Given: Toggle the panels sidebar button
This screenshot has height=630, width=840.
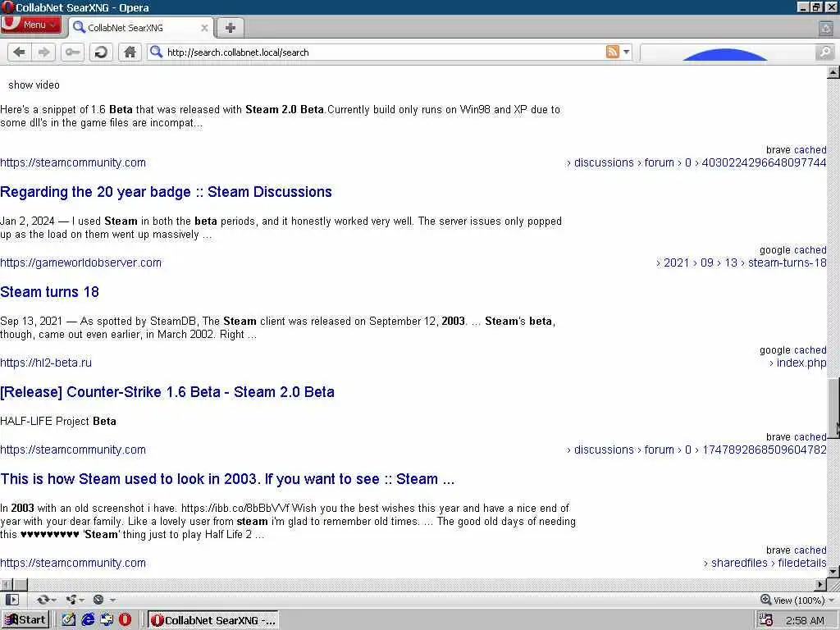Looking at the screenshot, I should pyautogui.click(x=11, y=600).
